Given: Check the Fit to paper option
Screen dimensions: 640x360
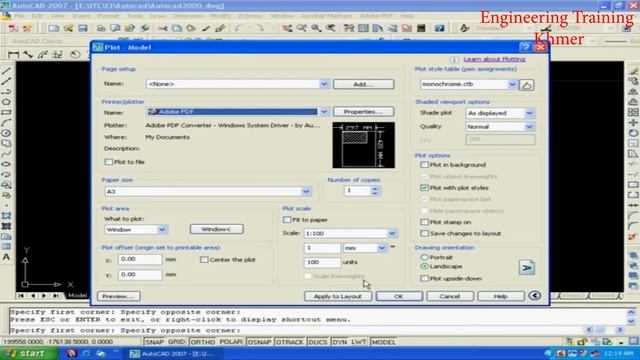Looking at the screenshot, I should 287,220.
